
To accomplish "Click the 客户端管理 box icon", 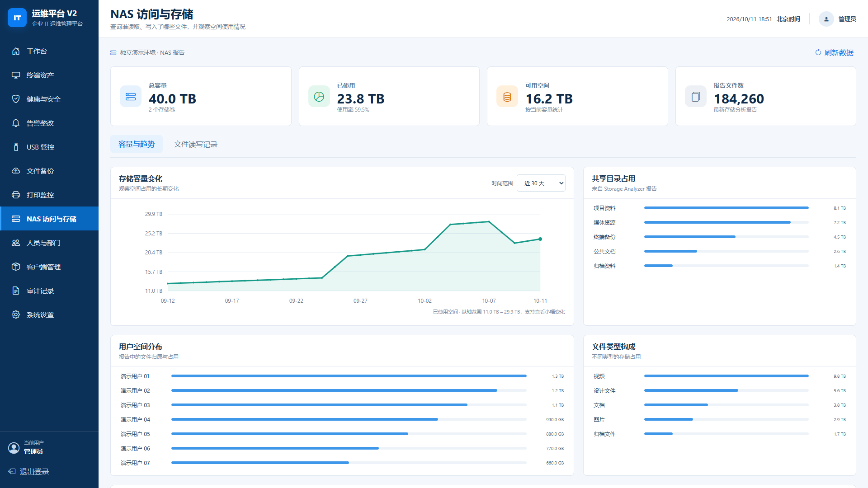I will (16, 267).
